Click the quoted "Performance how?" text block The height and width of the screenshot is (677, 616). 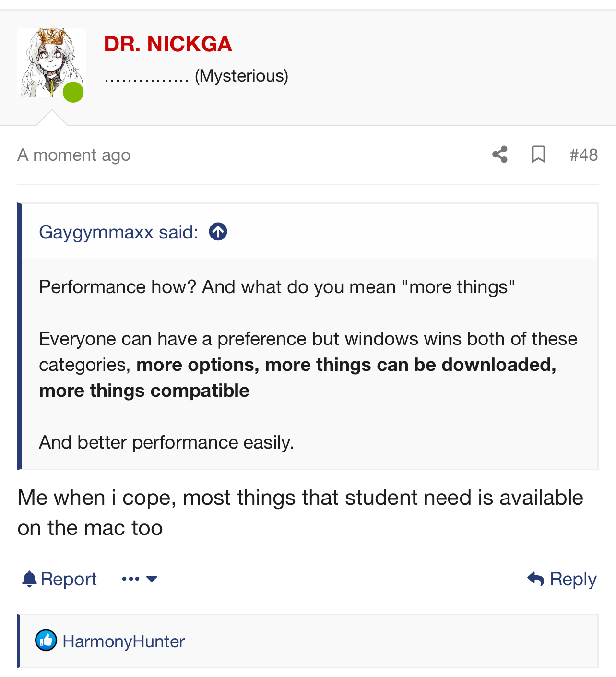277,287
